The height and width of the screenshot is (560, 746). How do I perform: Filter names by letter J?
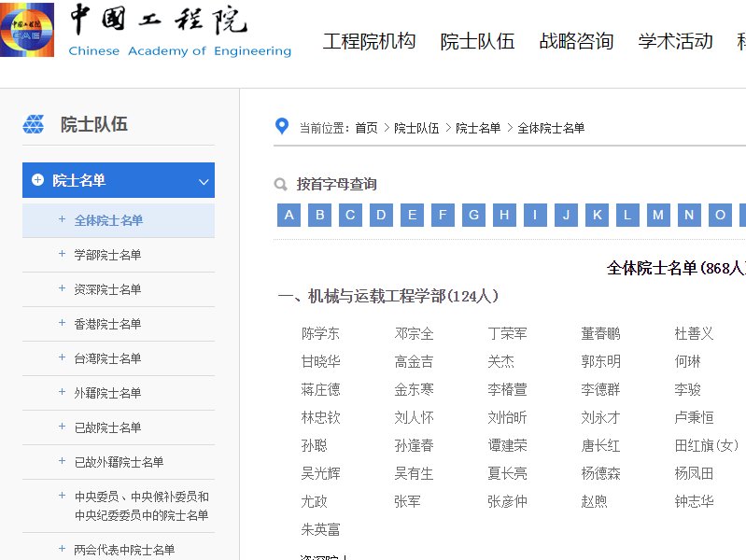pyautogui.click(x=566, y=215)
